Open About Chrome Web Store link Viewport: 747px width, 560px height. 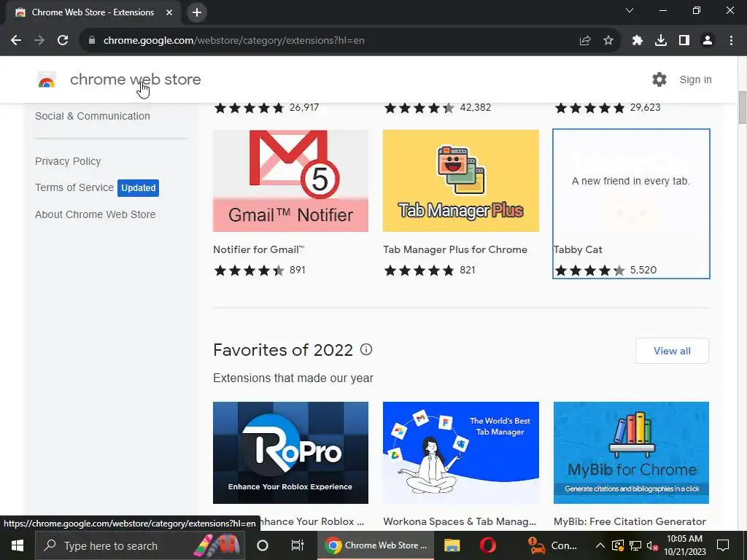96,214
